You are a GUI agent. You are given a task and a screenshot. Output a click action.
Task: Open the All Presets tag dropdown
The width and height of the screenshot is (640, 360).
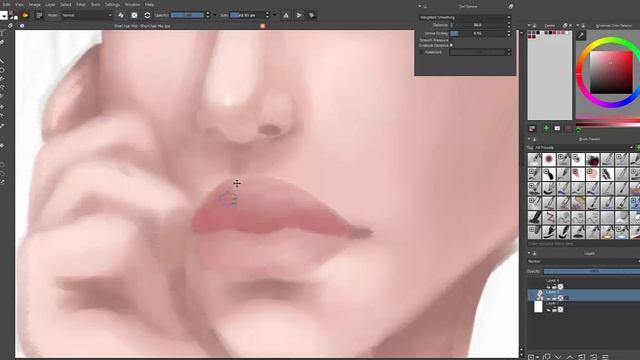tap(583, 147)
